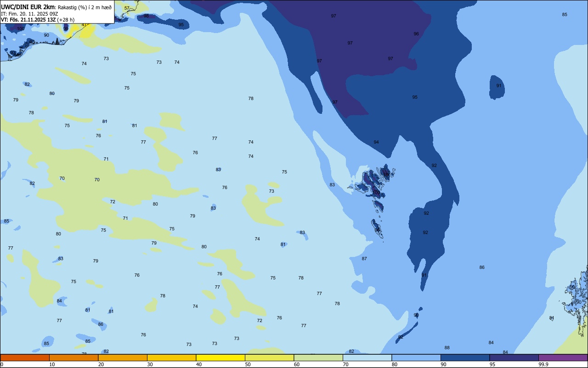The height and width of the screenshot is (368, 588).
Task: Click the '88' humidity value on the map
Action: [447, 348]
